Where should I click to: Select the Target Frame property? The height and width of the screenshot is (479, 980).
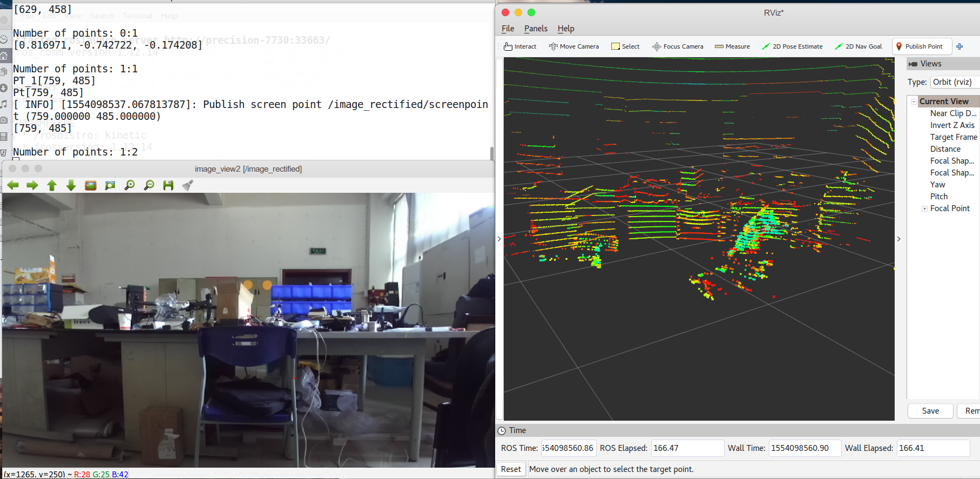click(x=954, y=137)
